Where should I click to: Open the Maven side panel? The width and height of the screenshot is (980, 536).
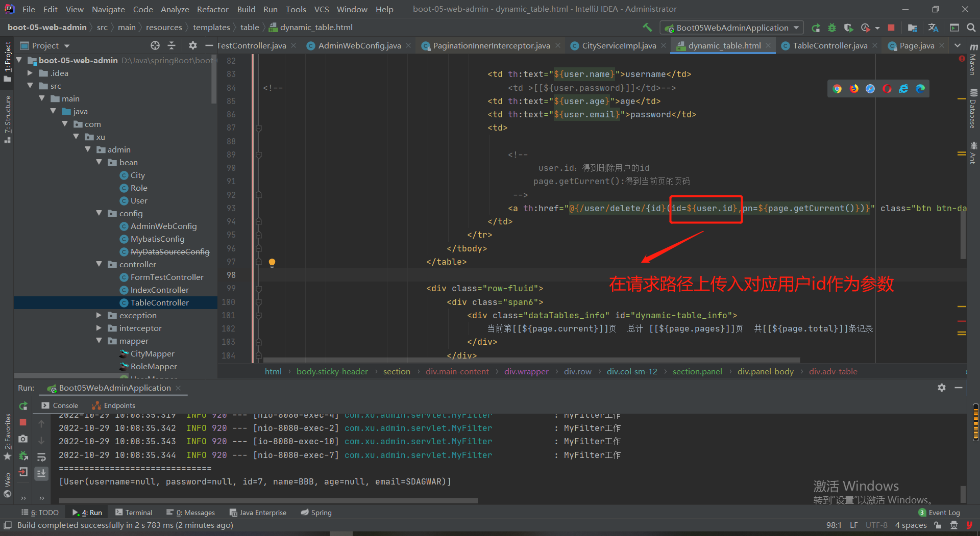click(x=973, y=60)
